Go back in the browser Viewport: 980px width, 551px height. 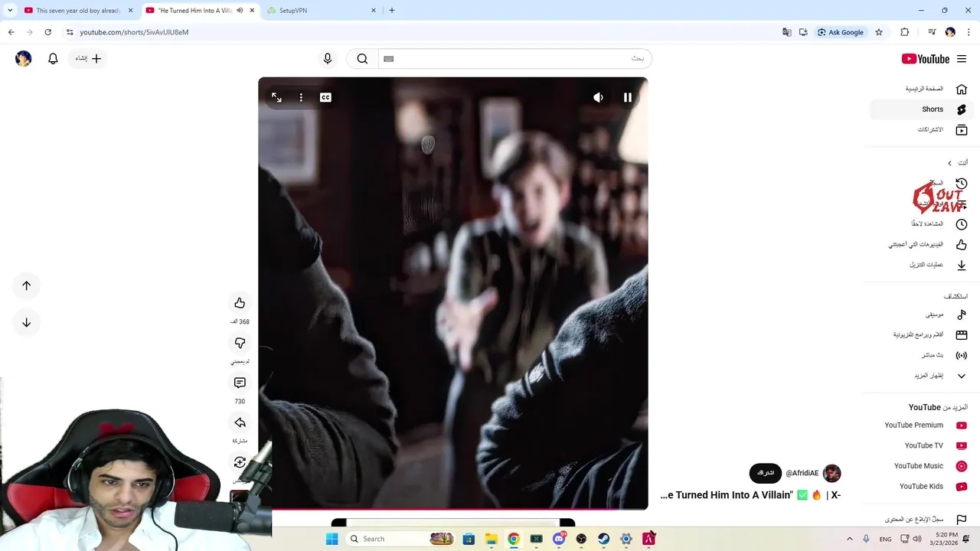(x=11, y=32)
